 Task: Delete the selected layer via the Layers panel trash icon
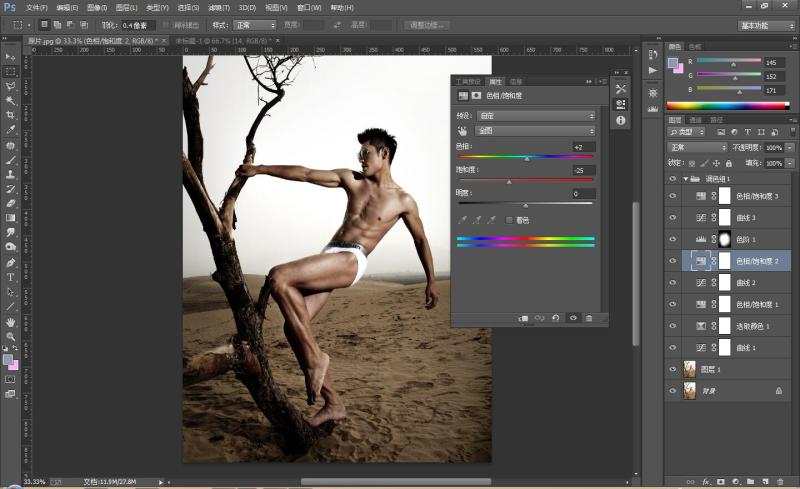780,481
